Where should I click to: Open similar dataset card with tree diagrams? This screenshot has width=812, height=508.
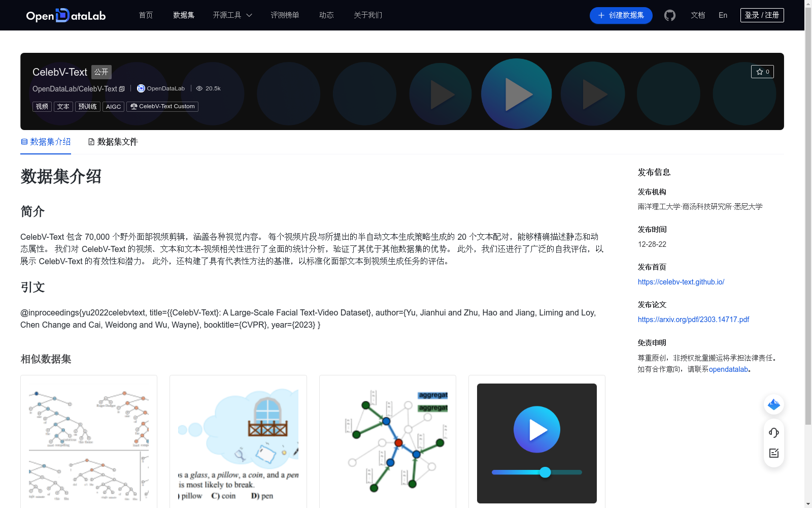click(x=89, y=441)
